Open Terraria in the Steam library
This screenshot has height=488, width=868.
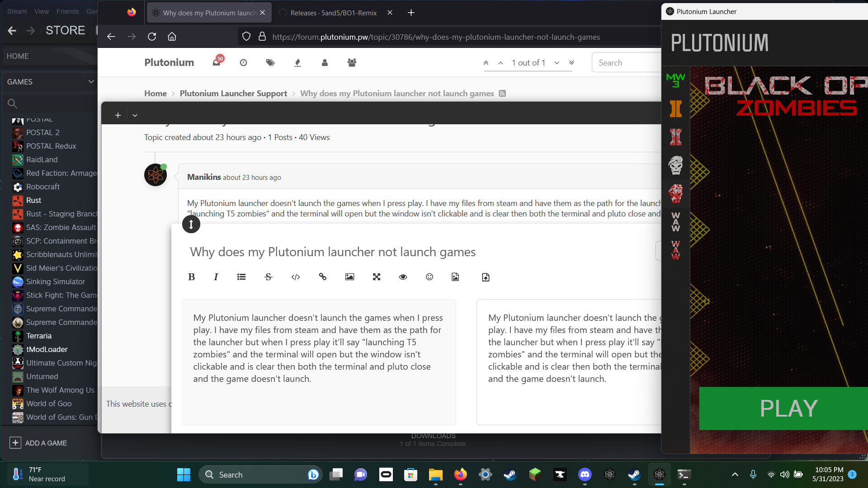coord(39,336)
